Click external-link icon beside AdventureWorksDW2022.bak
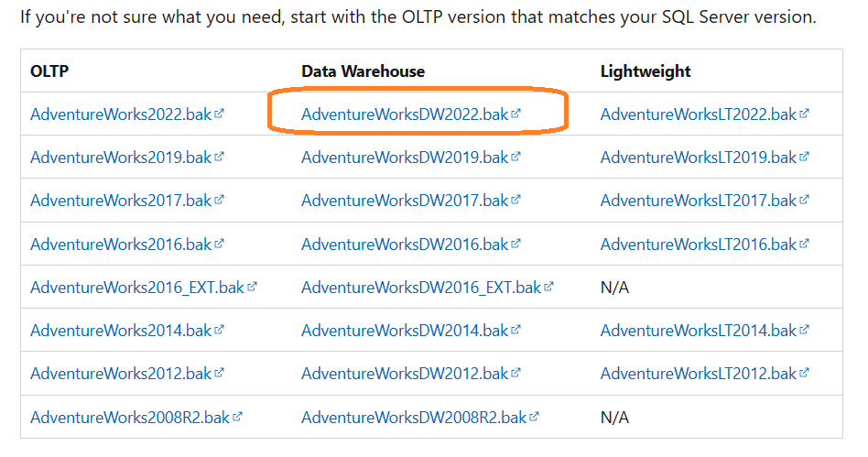 click(x=516, y=114)
